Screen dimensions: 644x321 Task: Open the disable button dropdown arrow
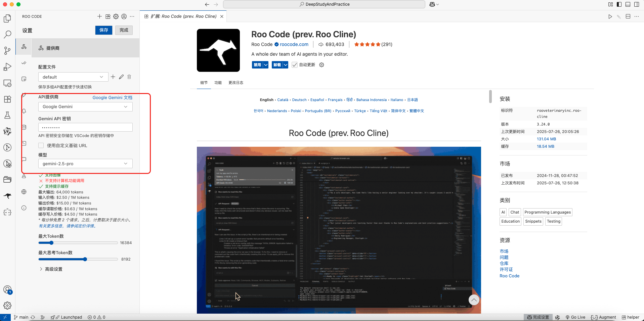[x=265, y=65]
